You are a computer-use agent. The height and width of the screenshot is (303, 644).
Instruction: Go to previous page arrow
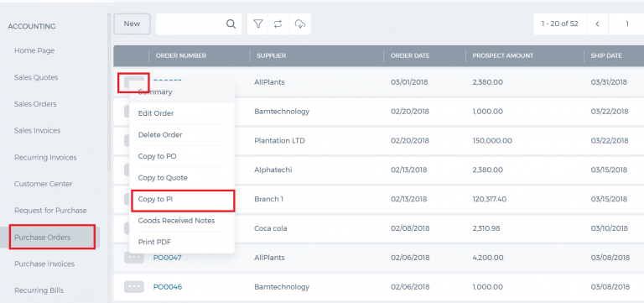pos(598,24)
